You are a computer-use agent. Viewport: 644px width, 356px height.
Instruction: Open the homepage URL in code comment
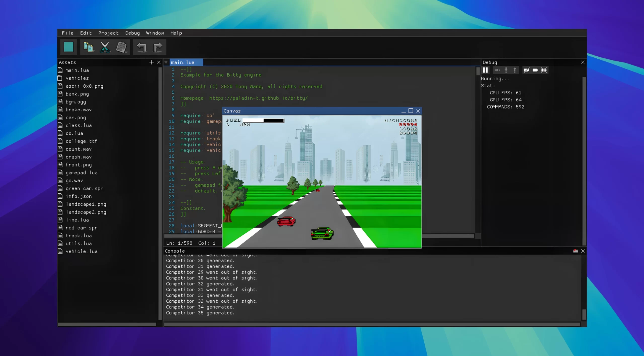click(258, 98)
